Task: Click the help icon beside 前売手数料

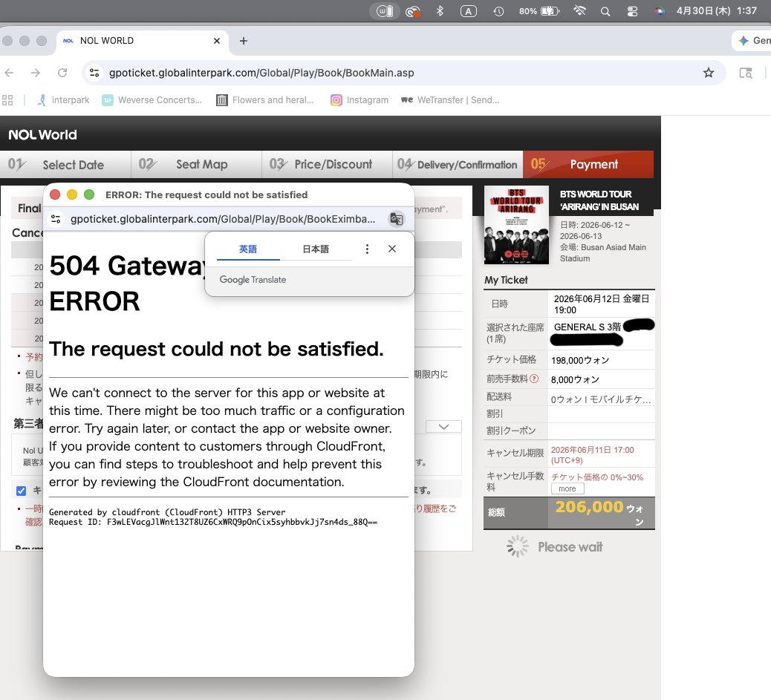Action: 534,379
